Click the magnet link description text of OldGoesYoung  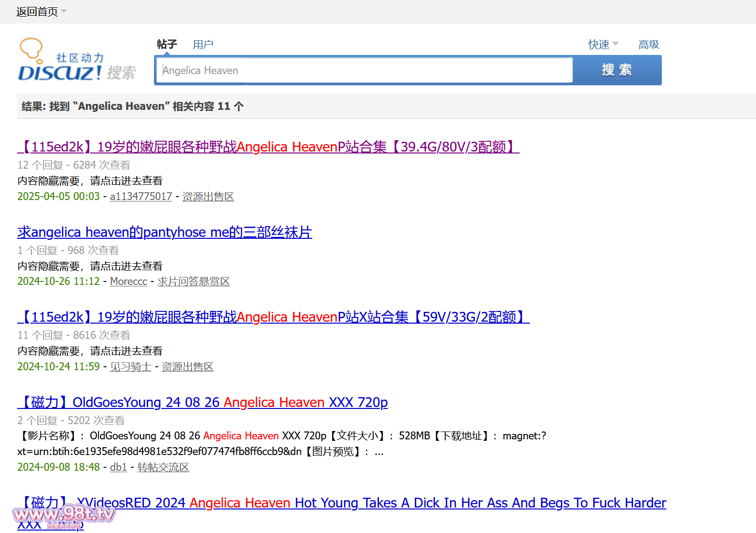(282, 444)
